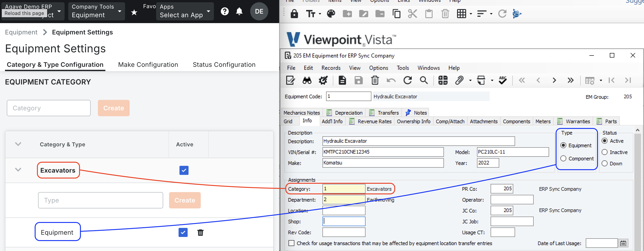Screen dimensions: 644x251
Task: Open the help question mark icon
Action: click(225, 11)
